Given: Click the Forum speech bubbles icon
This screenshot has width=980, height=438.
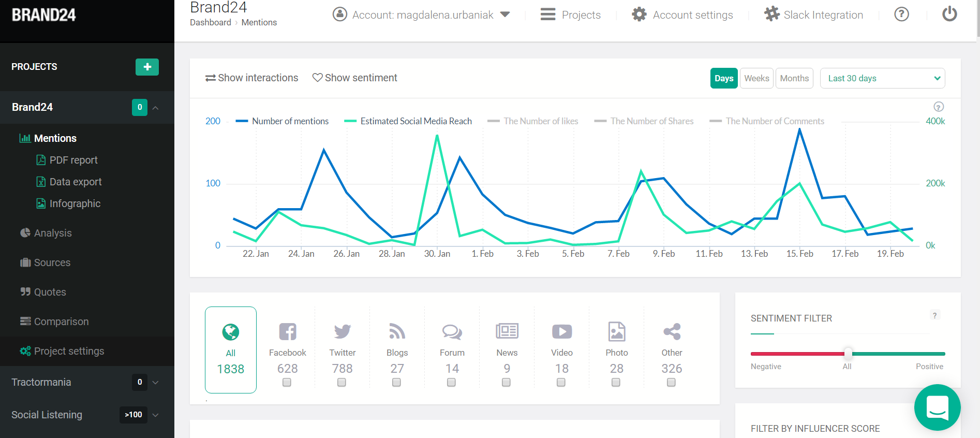Looking at the screenshot, I should (452, 332).
